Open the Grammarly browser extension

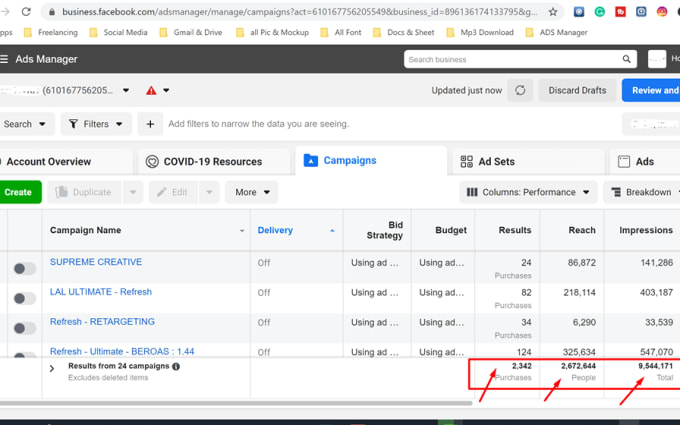pyautogui.click(x=599, y=12)
